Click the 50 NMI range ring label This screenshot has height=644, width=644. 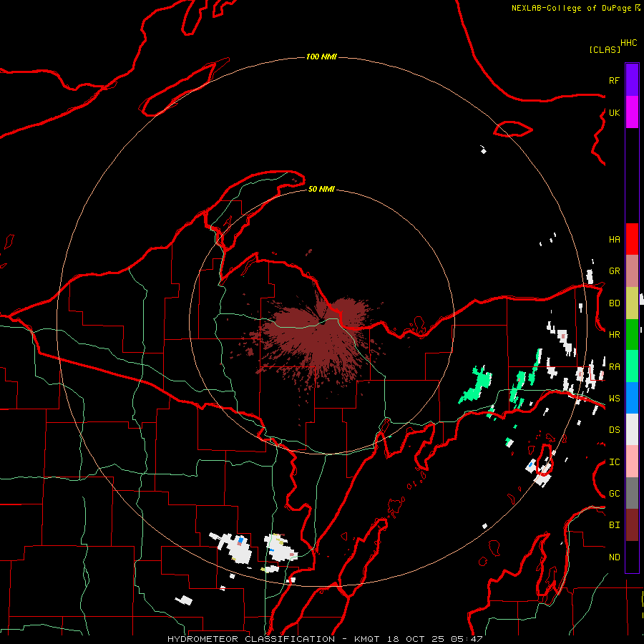[x=321, y=189]
